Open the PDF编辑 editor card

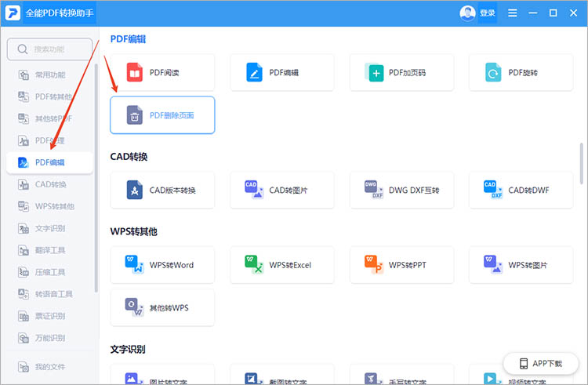coord(282,72)
